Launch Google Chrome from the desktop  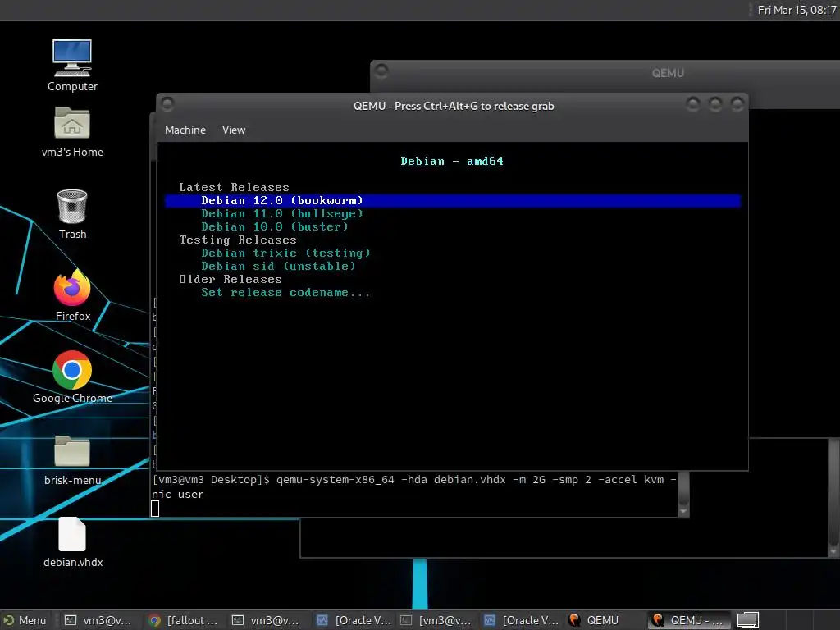(72, 377)
